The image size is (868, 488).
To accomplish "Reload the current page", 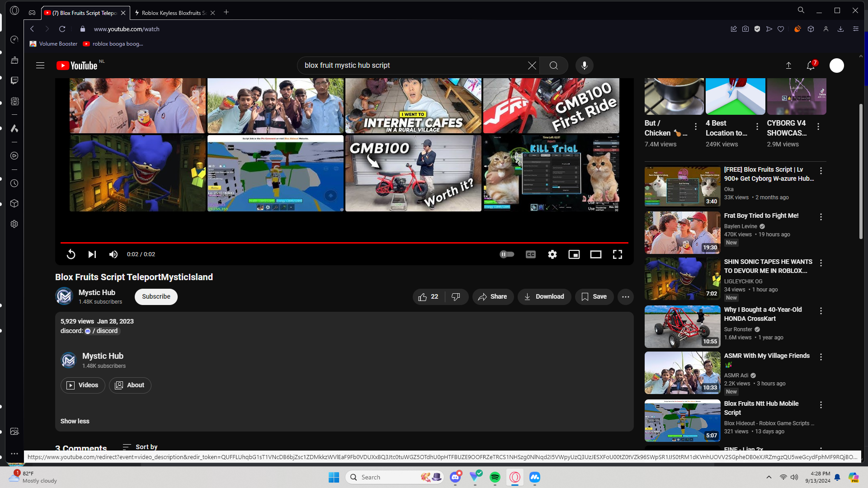I will pyautogui.click(x=62, y=29).
